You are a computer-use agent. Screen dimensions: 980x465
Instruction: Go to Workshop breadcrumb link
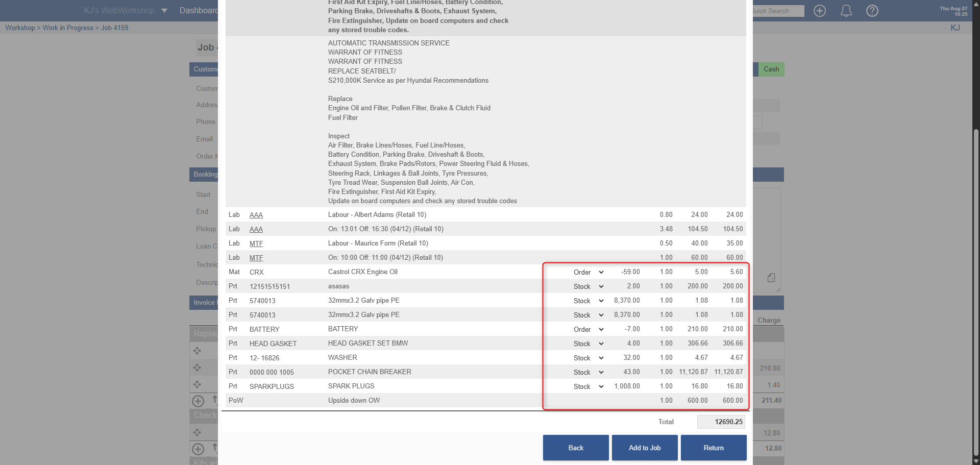(x=20, y=28)
